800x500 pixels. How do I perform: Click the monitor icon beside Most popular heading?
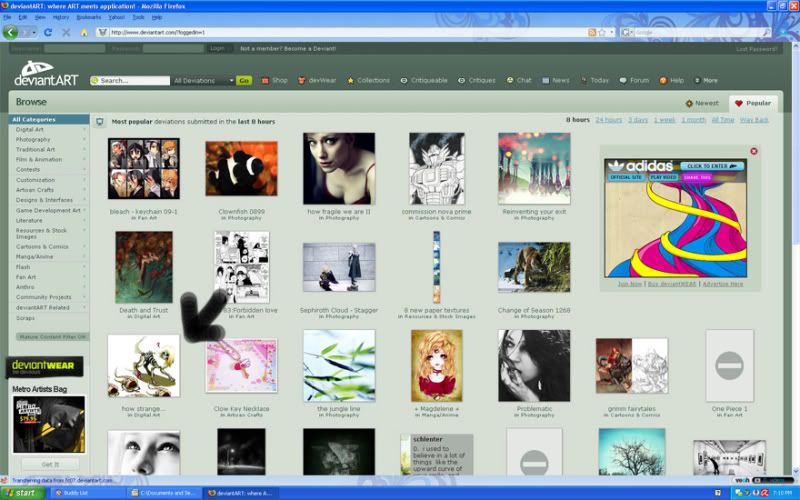100,122
